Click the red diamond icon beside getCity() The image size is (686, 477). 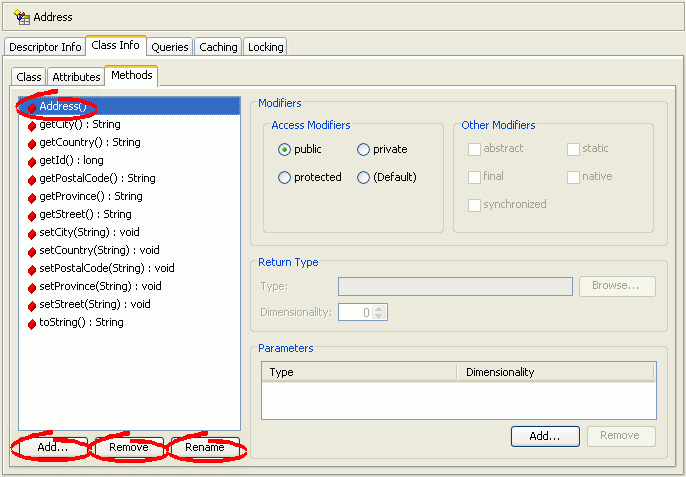tap(32, 126)
